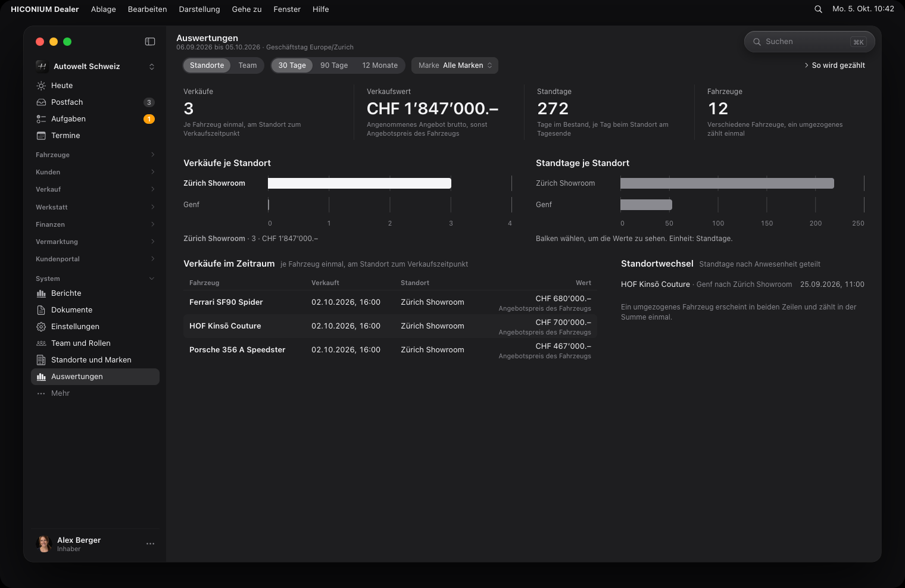Image resolution: width=905 pixels, height=588 pixels.
Task: Open the Gehe zu menu
Action: point(246,9)
